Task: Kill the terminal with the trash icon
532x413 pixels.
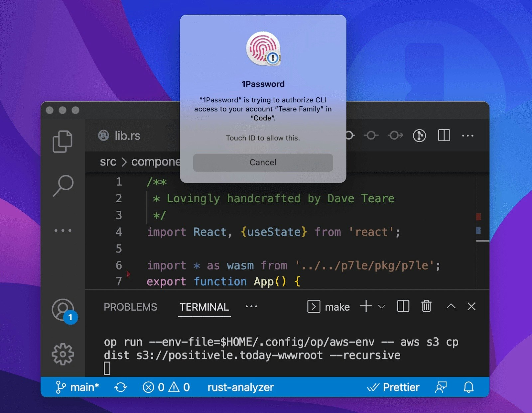Action: click(427, 307)
